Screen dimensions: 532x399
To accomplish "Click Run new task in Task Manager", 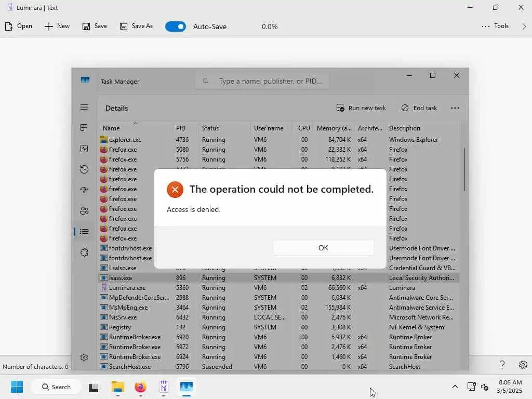I will coord(361,108).
